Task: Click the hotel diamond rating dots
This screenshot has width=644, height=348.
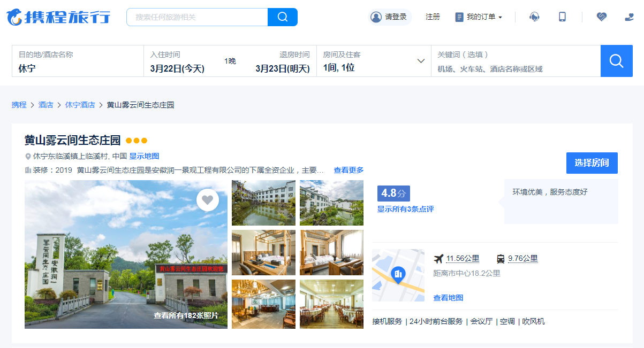Action: pyautogui.click(x=137, y=141)
